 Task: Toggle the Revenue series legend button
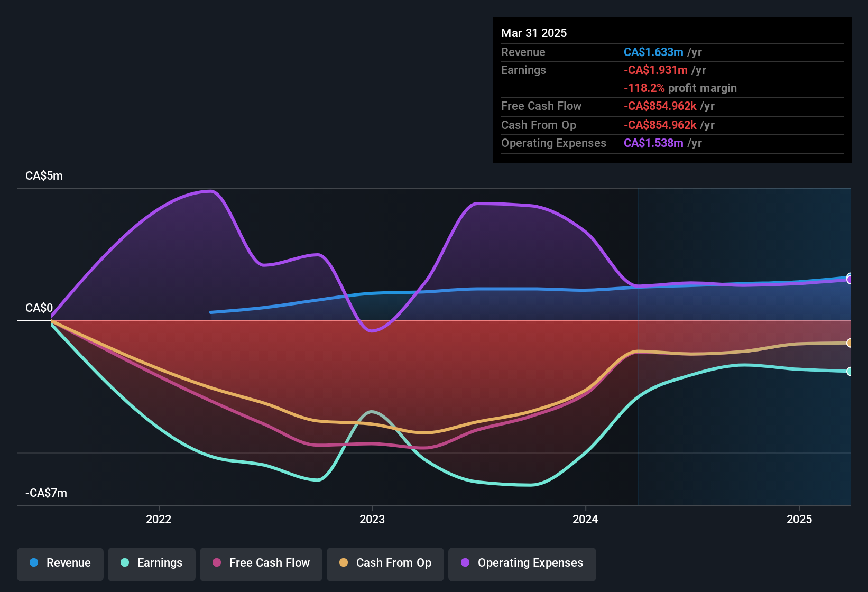point(60,564)
